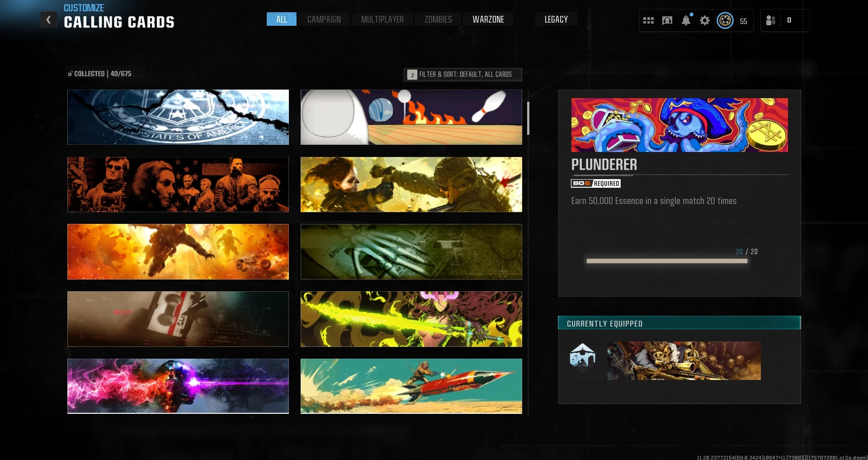Select the pink lightning helmet calling card
Viewport: 868px width, 460px height.
(178, 386)
